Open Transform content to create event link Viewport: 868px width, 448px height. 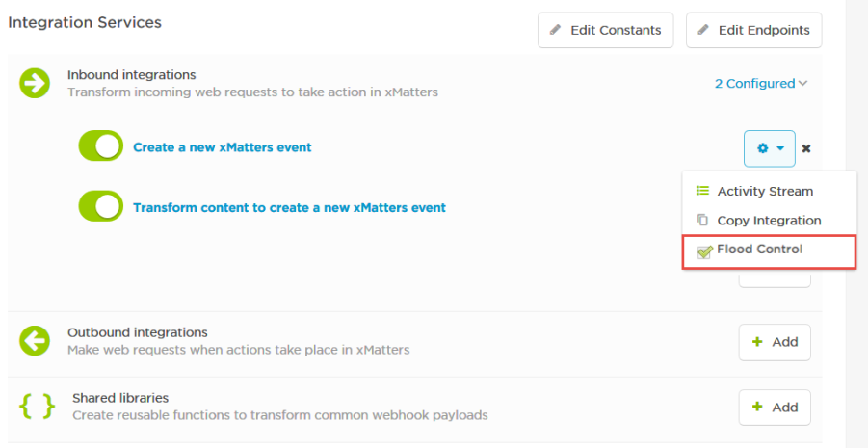(289, 207)
